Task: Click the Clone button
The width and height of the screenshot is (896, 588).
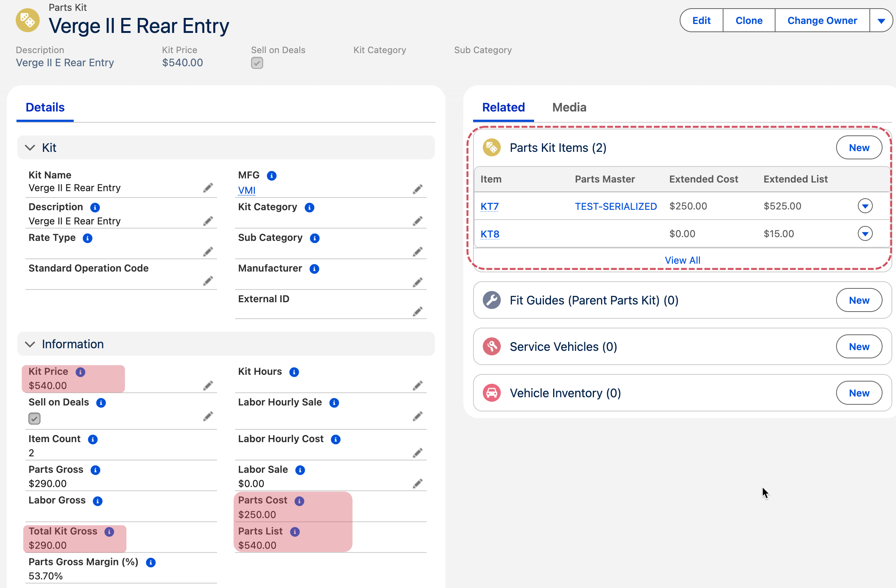Action: pos(749,21)
